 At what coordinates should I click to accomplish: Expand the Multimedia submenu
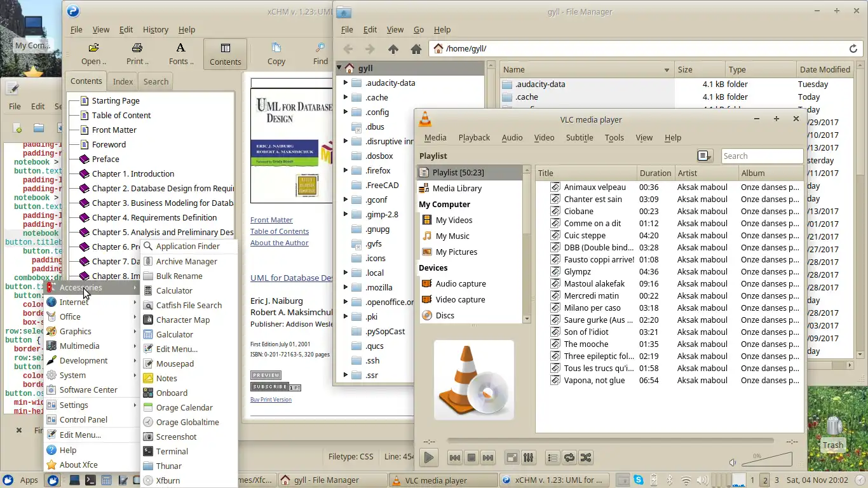click(92, 346)
